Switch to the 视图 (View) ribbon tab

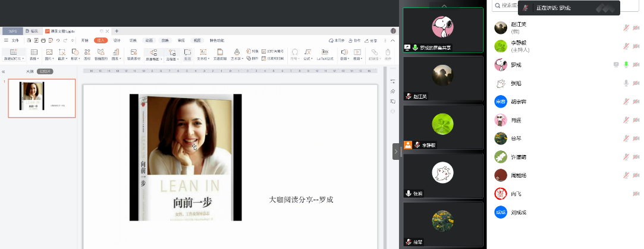(x=197, y=40)
